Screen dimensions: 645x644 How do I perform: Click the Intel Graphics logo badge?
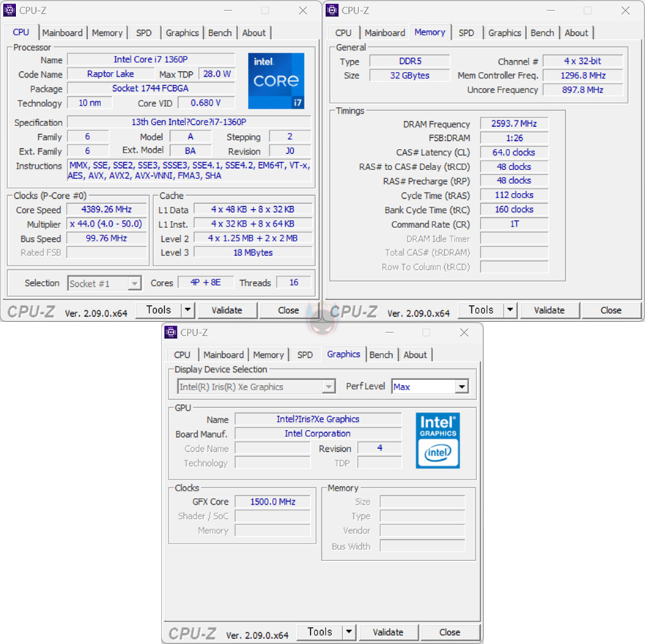click(438, 440)
